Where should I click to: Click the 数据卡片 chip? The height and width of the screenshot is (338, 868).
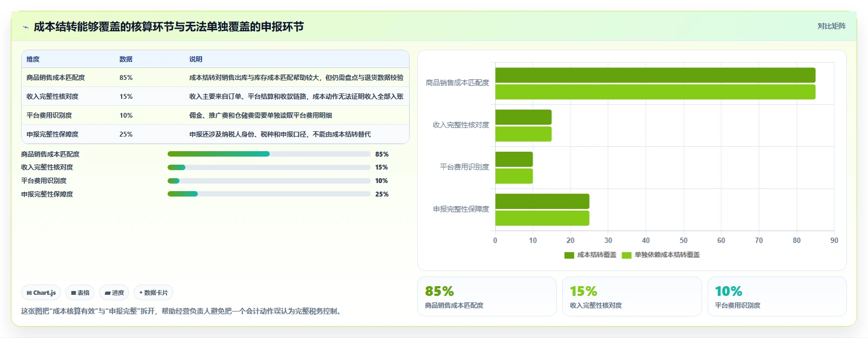pos(153,293)
